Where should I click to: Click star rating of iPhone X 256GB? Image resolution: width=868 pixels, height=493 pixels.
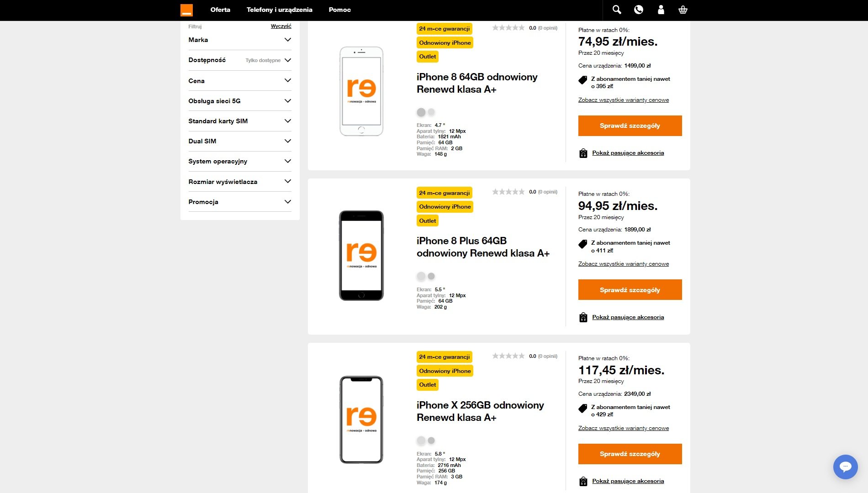508,356
